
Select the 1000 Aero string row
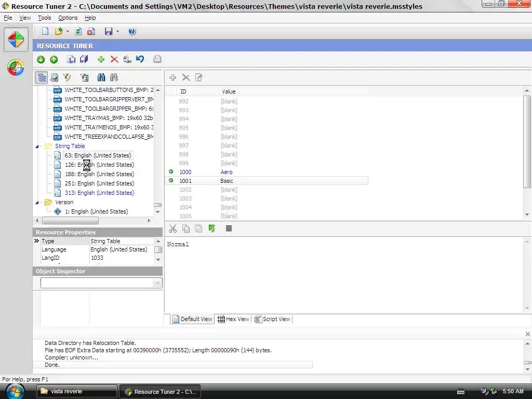(267, 172)
